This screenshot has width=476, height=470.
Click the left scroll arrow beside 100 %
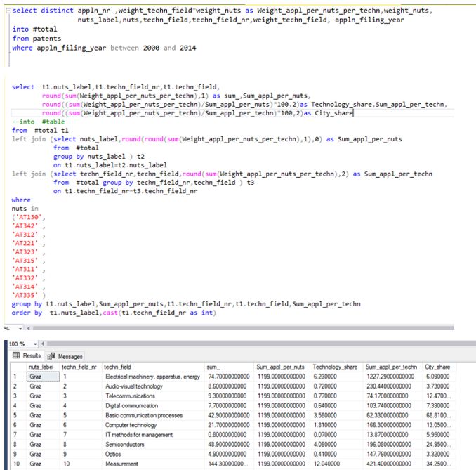pyautogui.click(x=42, y=344)
